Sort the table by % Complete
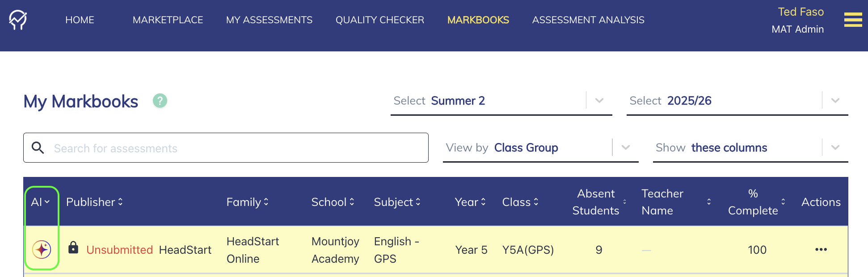 pyautogui.click(x=783, y=202)
